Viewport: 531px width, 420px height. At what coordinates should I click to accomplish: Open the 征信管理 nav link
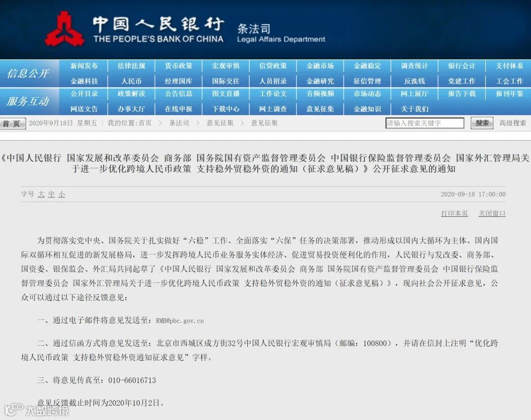tap(367, 81)
